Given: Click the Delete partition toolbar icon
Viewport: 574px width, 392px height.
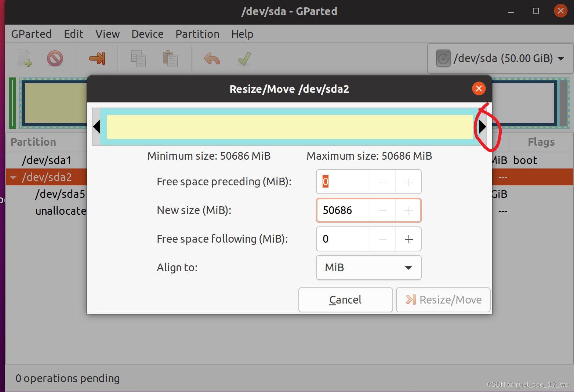Looking at the screenshot, I should (x=55, y=58).
